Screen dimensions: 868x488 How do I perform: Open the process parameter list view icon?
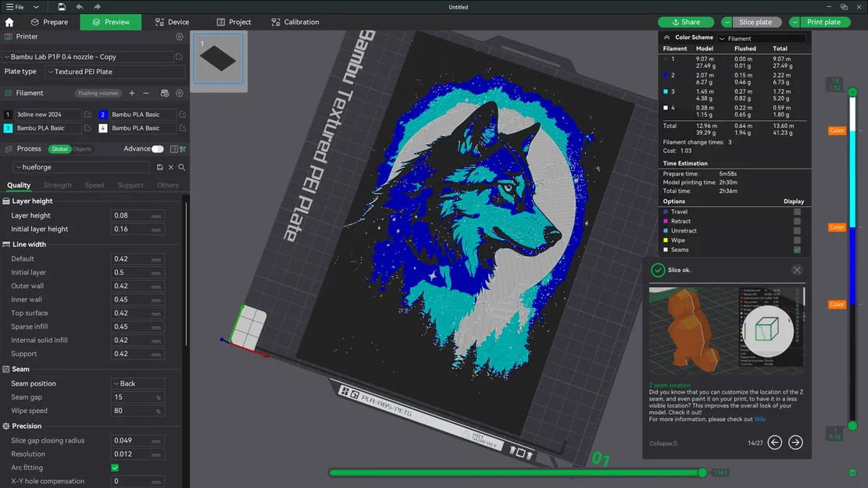(x=173, y=149)
